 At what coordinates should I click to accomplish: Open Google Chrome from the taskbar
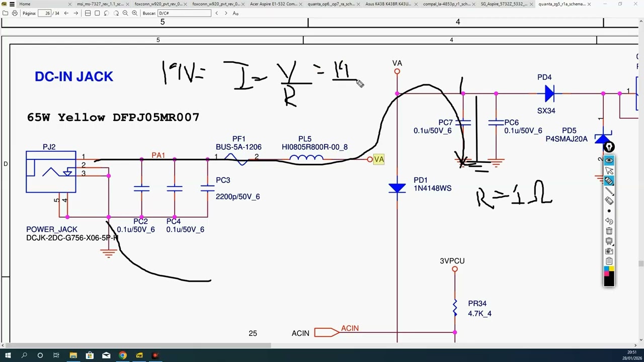(x=122, y=355)
